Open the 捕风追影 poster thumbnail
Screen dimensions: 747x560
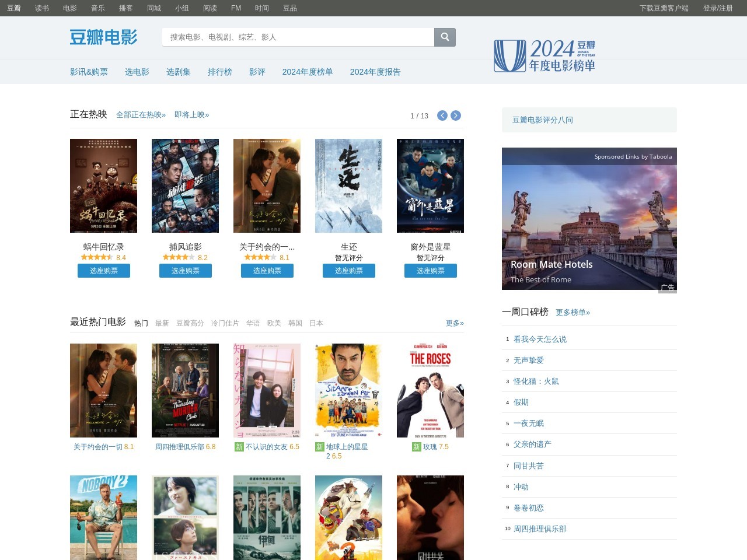coord(185,185)
